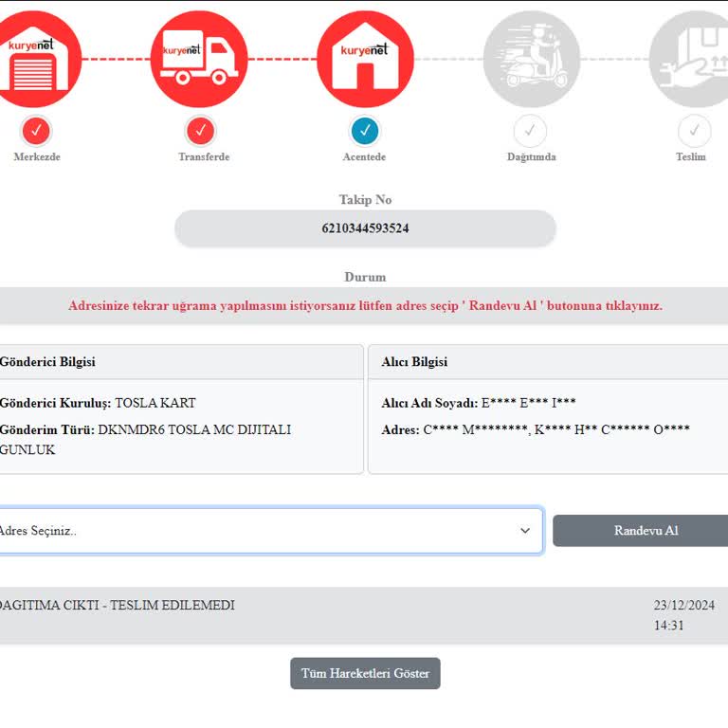Open the Adres Seçiniz dropdown
Screen dimensions: 728x728
pyautogui.click(x=271, y=530)
